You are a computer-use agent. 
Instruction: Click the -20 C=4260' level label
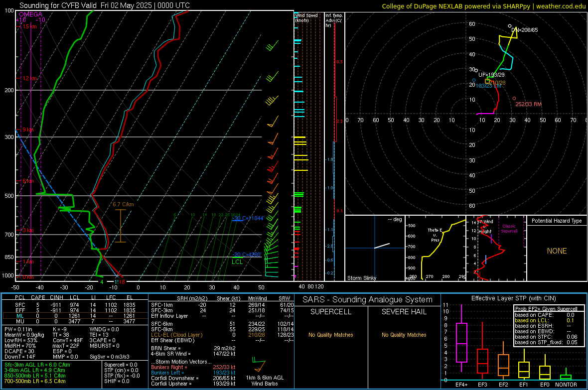247,255
